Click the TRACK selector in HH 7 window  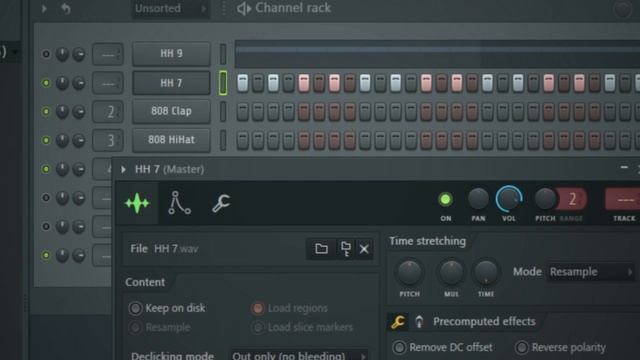[x=623, y=200]
